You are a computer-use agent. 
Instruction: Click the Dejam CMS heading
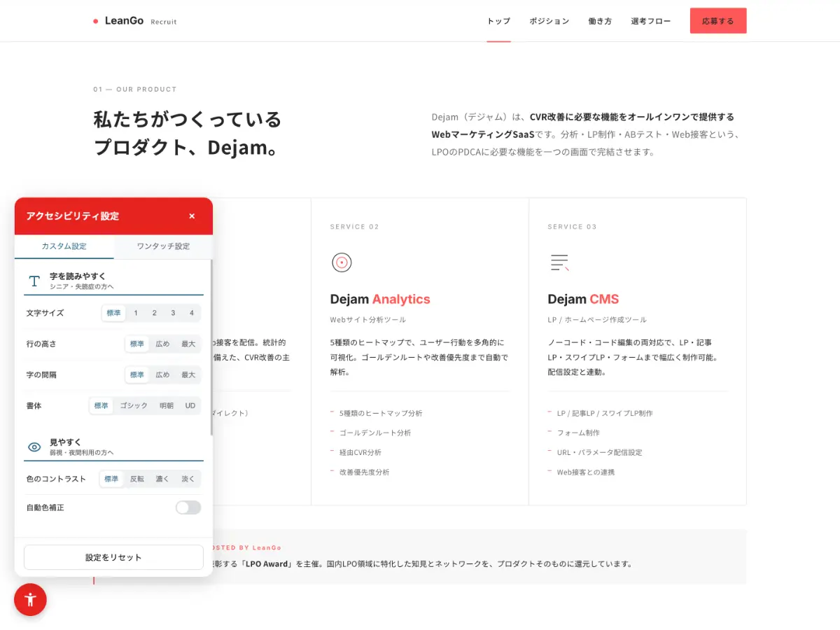pos(583,299)
